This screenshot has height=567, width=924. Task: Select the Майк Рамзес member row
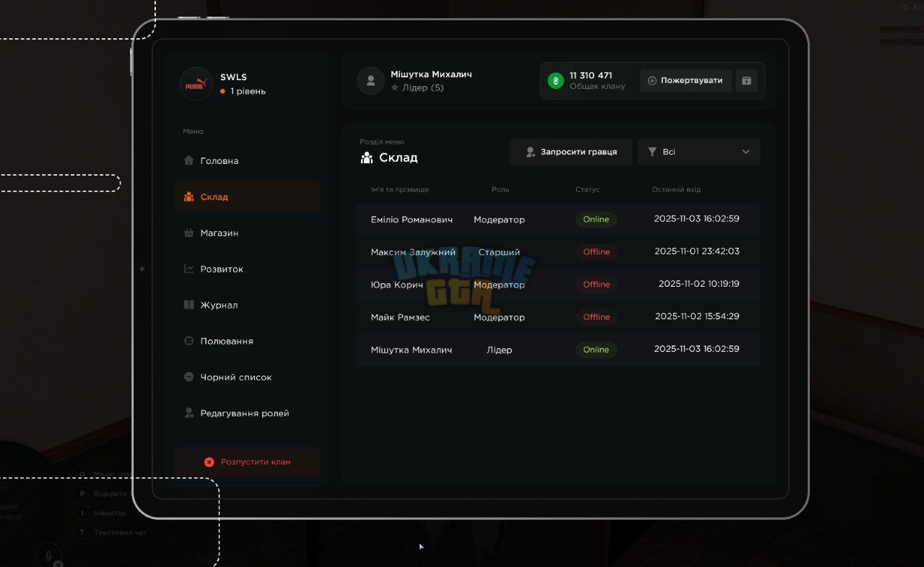pos(558,317)
